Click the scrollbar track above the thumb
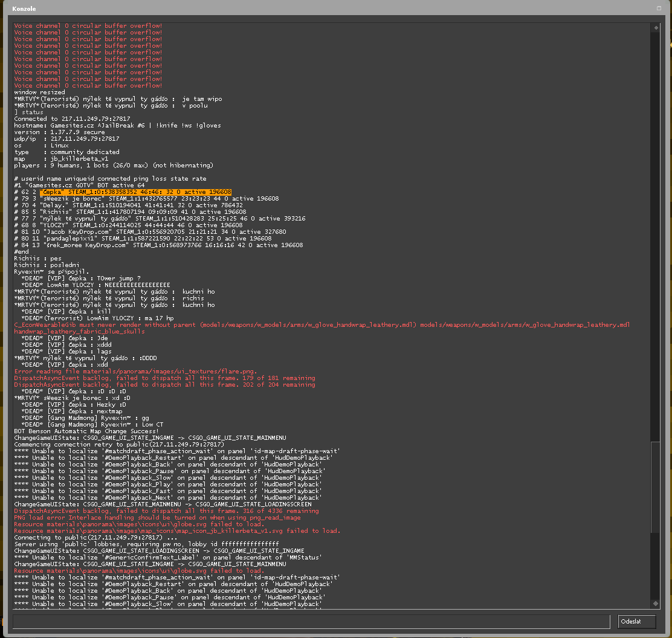Viewport: 672px width, 638px height. click(655, 242)
